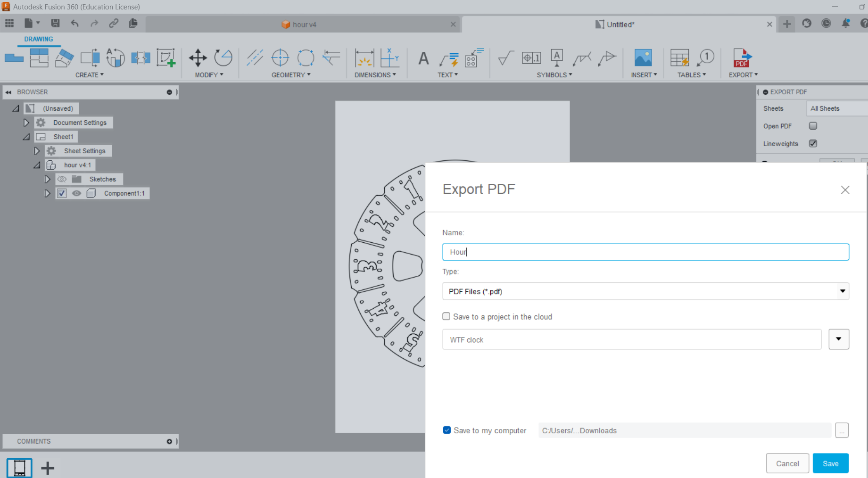Click the Save button in Export PDF dialog

point(830,463)
